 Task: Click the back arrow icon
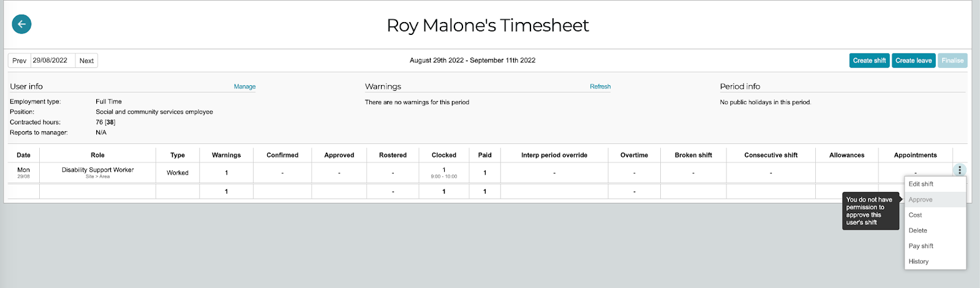tap(21, 24)
